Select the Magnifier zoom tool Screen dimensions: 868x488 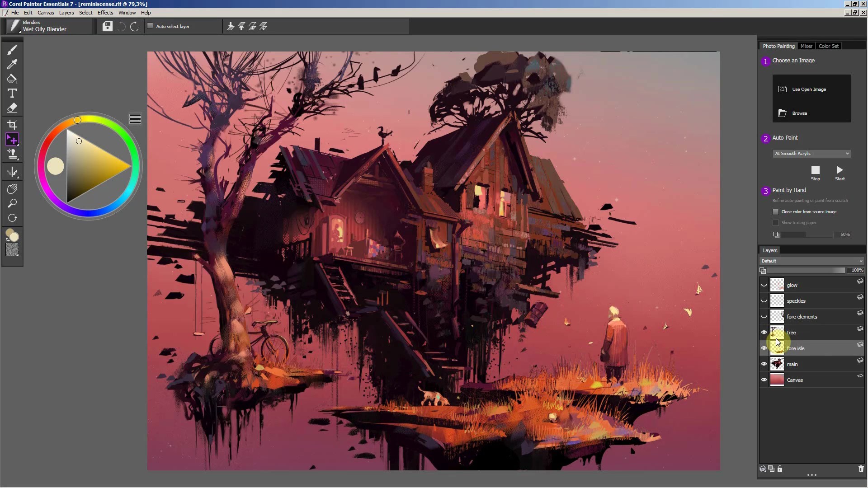coord(12,203)
